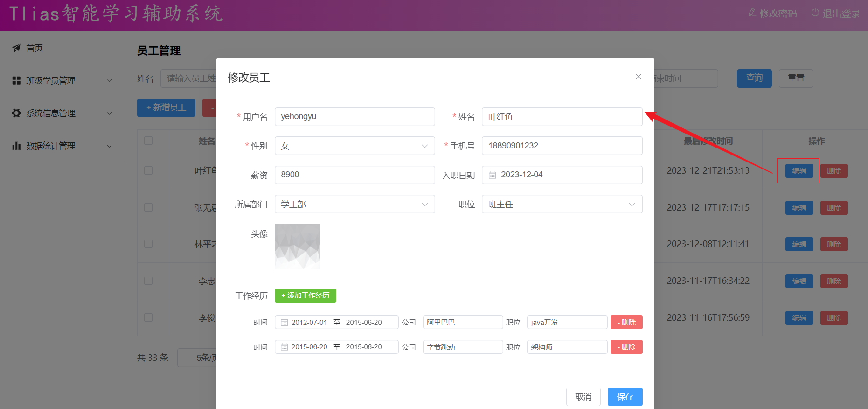Expand 班级学员管理 submenu chevron

(x=109, y=80)
